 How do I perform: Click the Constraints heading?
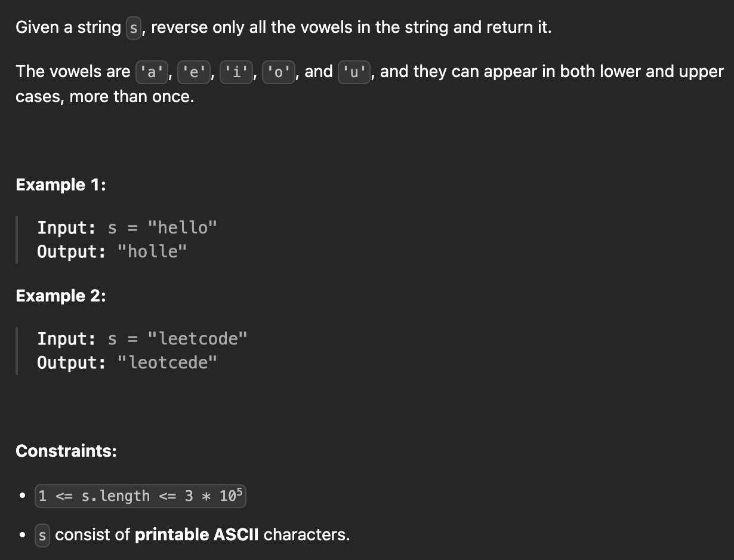pyautogui.click(x=66, y=451)
